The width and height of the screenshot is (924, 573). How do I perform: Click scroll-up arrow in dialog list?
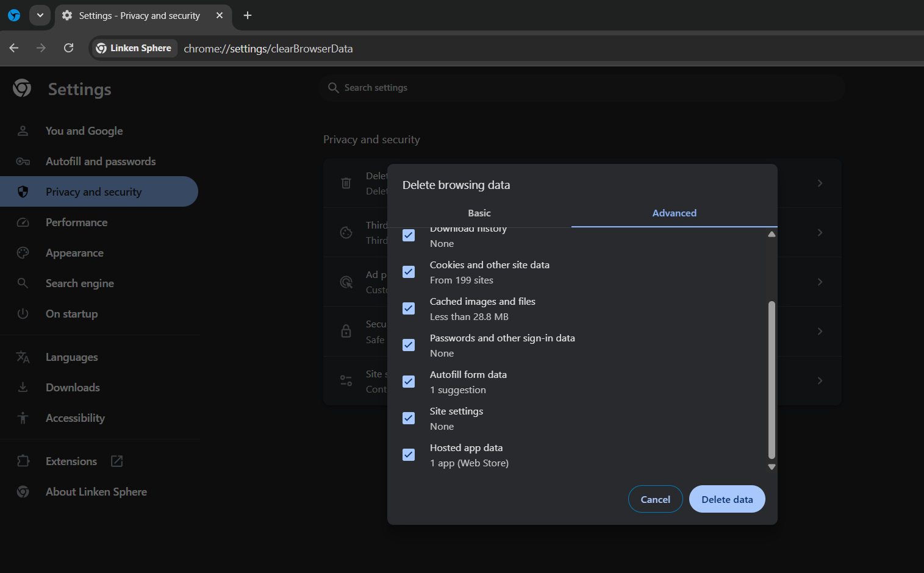772,234
